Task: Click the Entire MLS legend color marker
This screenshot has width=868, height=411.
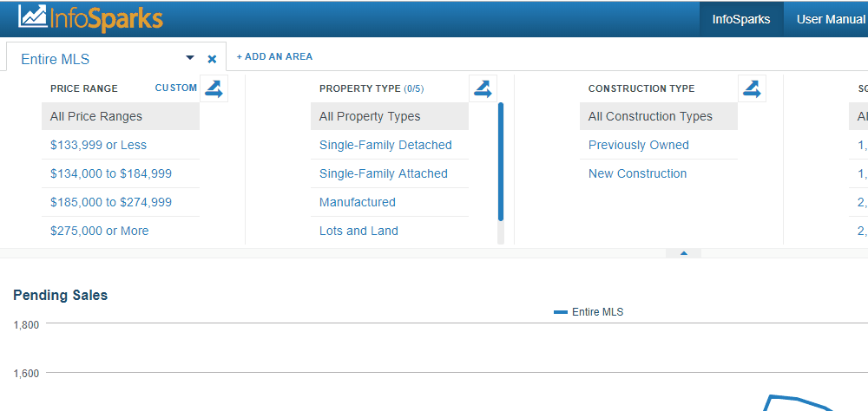Action: coord(561,312)
